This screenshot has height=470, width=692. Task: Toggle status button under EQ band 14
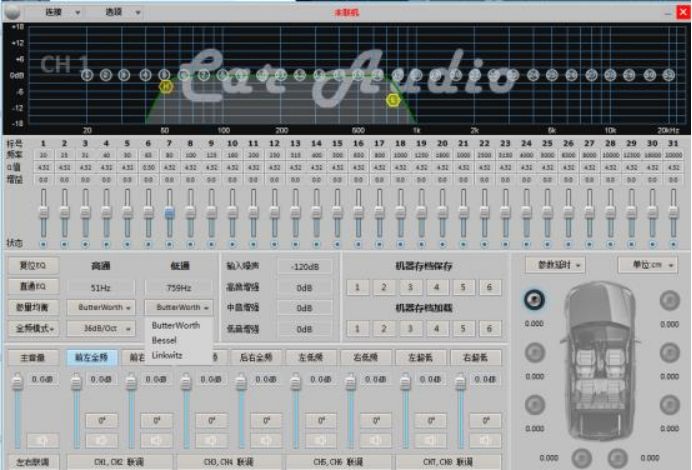pyautogui.click(x=316, y=244)
